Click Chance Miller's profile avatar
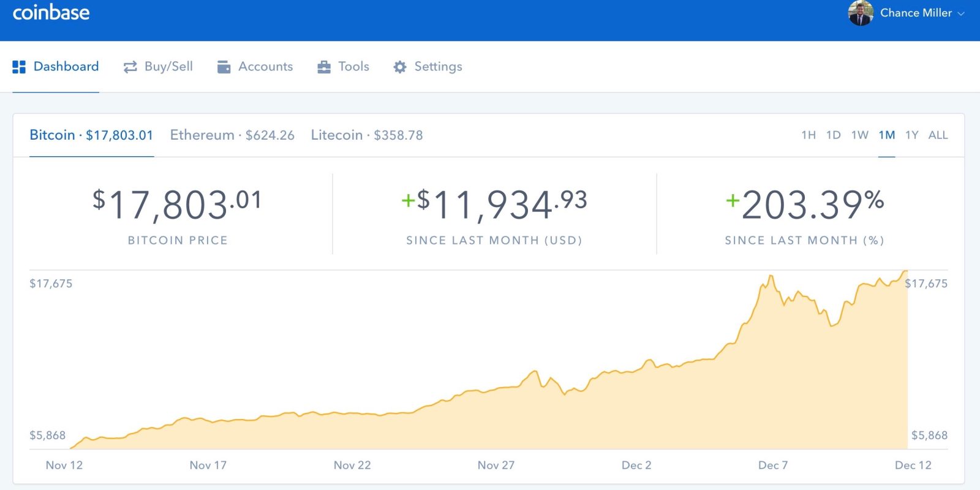The image size is (980, 490). point(860,13)
